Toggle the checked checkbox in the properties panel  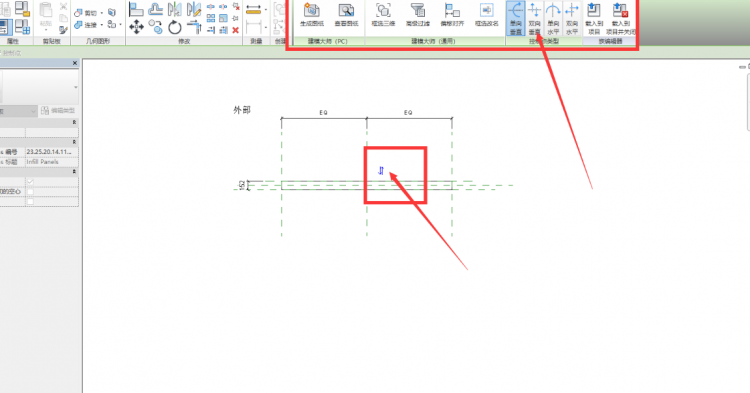click(x=31, y=182)
